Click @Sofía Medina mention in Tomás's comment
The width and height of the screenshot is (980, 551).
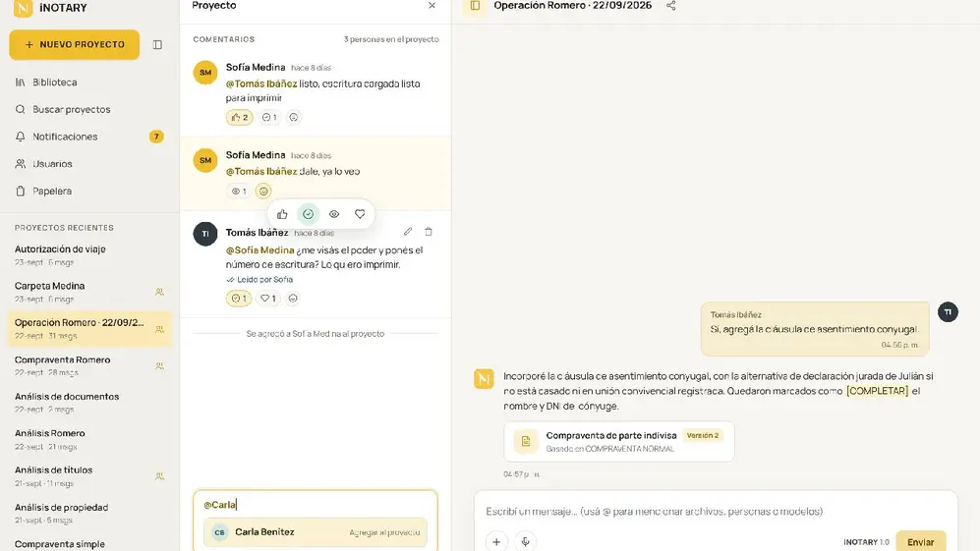click(260, 249)
